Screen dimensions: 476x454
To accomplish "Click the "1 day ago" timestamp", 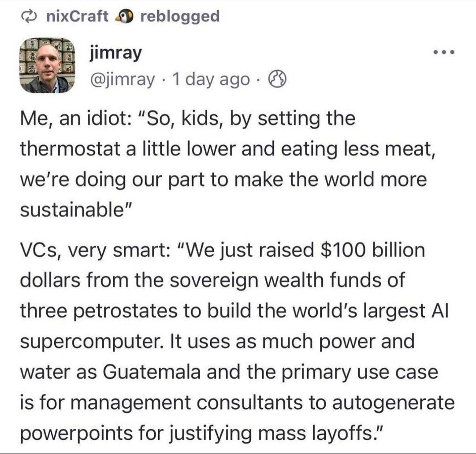I will (211, 80).
